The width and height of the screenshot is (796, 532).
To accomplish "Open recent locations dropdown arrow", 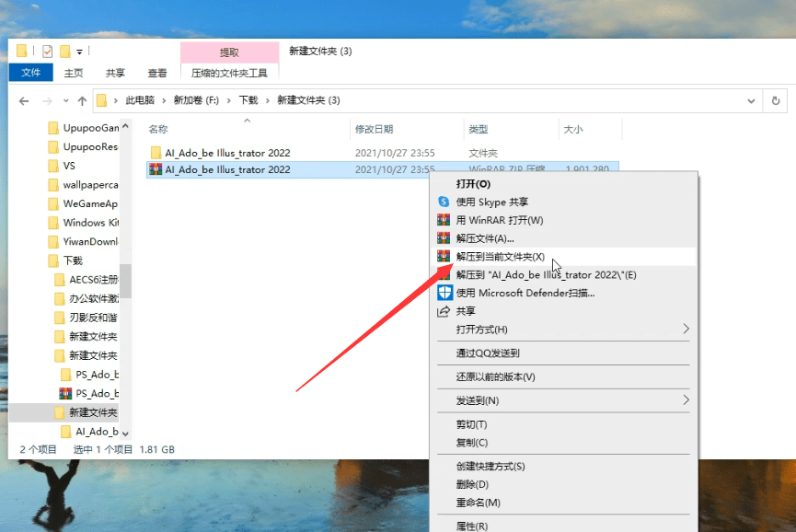I will (66, 101).
